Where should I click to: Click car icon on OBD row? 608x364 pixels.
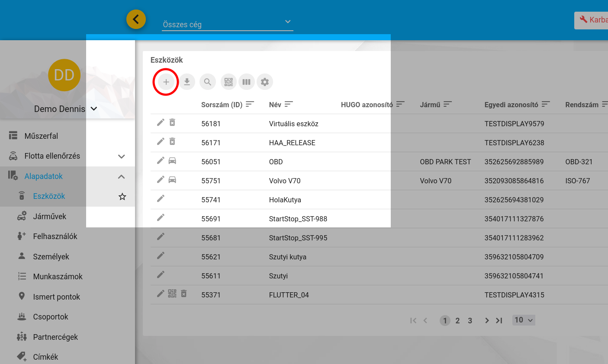172,161
